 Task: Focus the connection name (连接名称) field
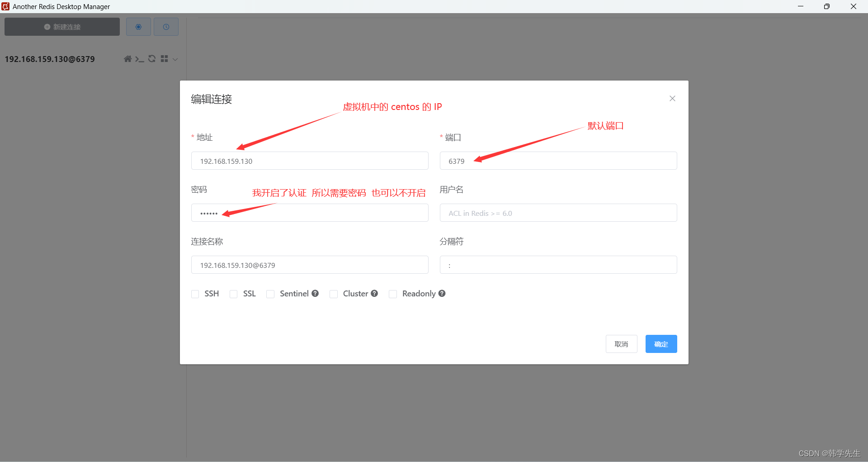[310, 265]
